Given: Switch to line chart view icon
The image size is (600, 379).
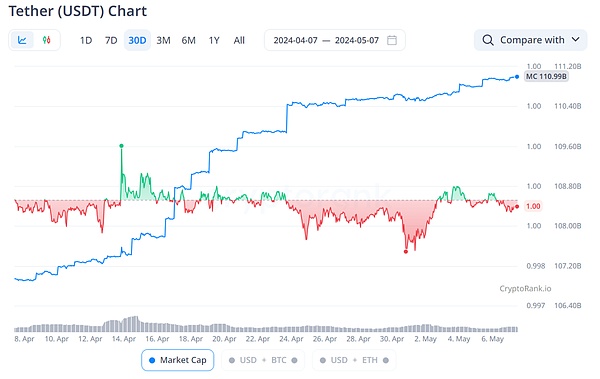Looking at the screenshot, I should click(x=22, y=40).
